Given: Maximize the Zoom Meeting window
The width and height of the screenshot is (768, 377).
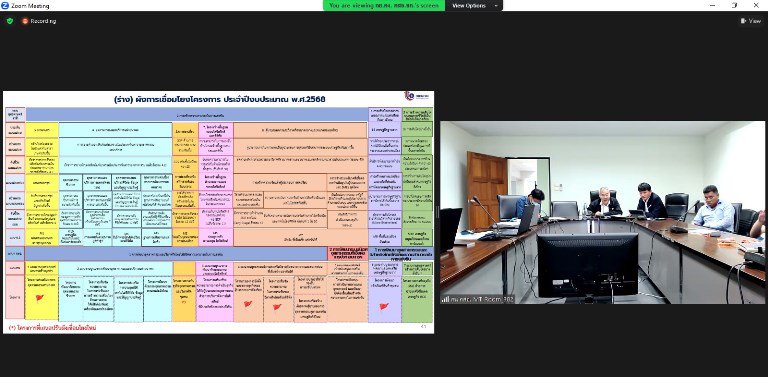Looking at the screenshot, I should pos(734,5).
